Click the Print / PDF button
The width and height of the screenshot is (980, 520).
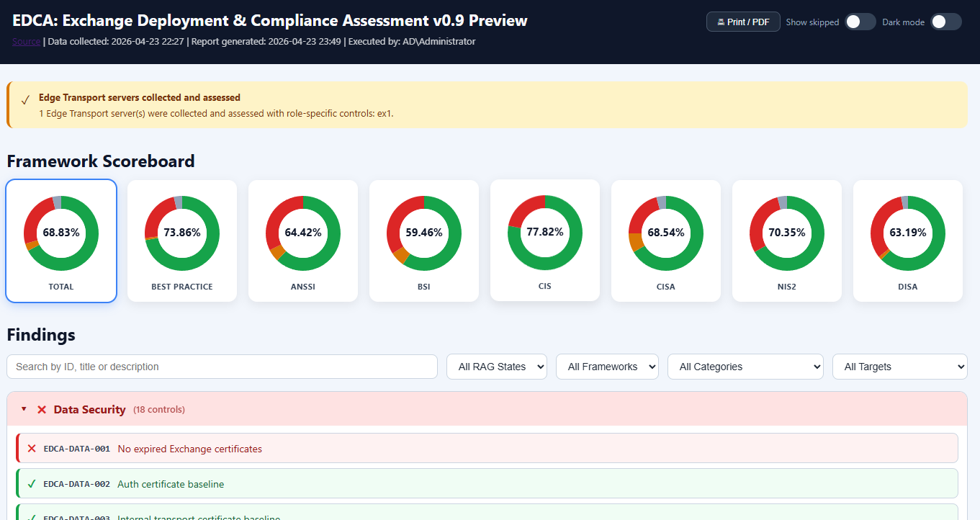[743, 22]
